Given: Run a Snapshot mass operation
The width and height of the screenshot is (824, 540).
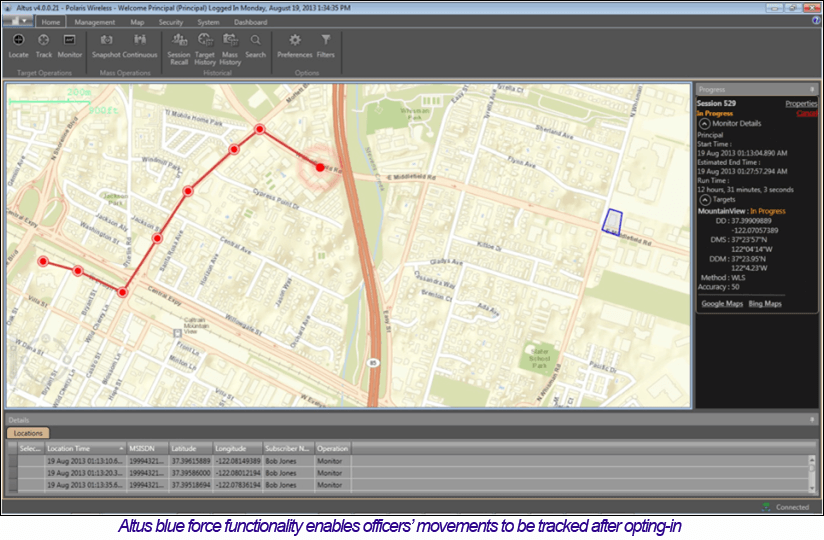Looking at the screenshot, I should tap(106, 46).
